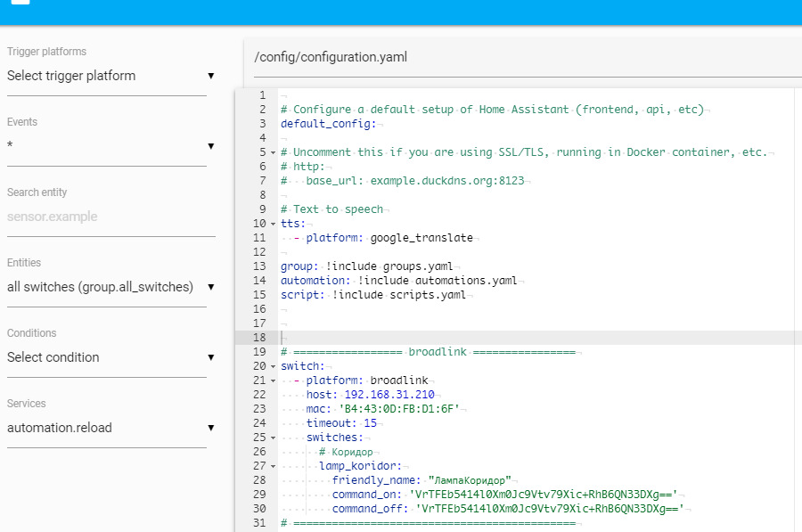
Task: Open the file browser icon in blue header
Action: (x=20, y=2)
